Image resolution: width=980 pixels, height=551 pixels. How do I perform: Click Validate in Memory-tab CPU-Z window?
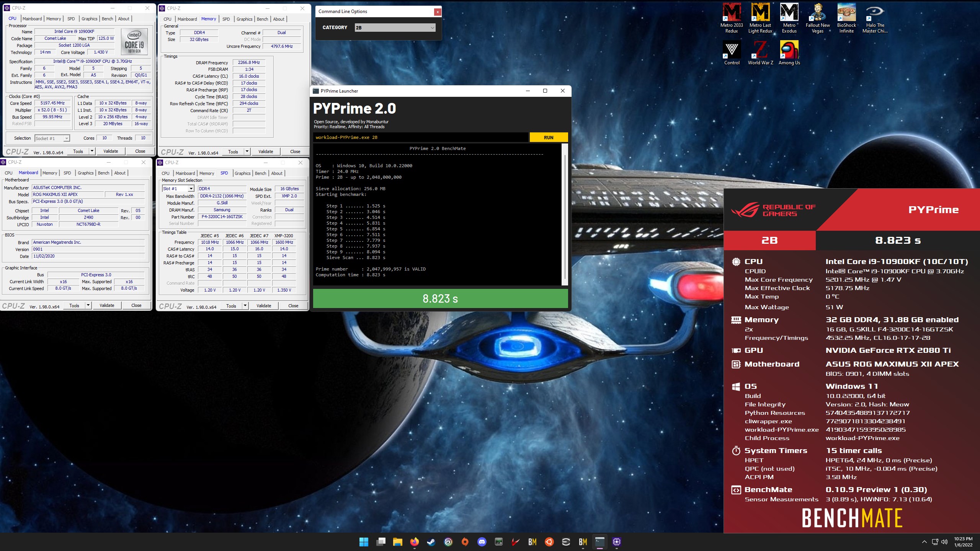266,152
